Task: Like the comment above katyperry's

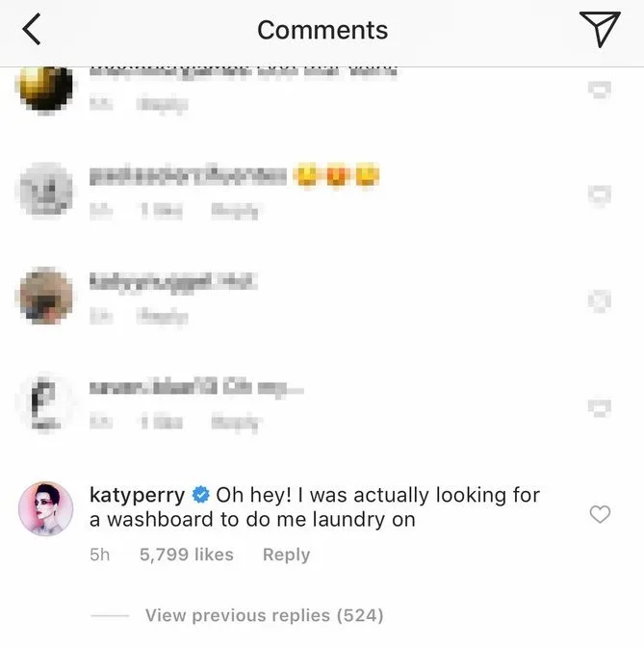Action: (x=600, y=406)
